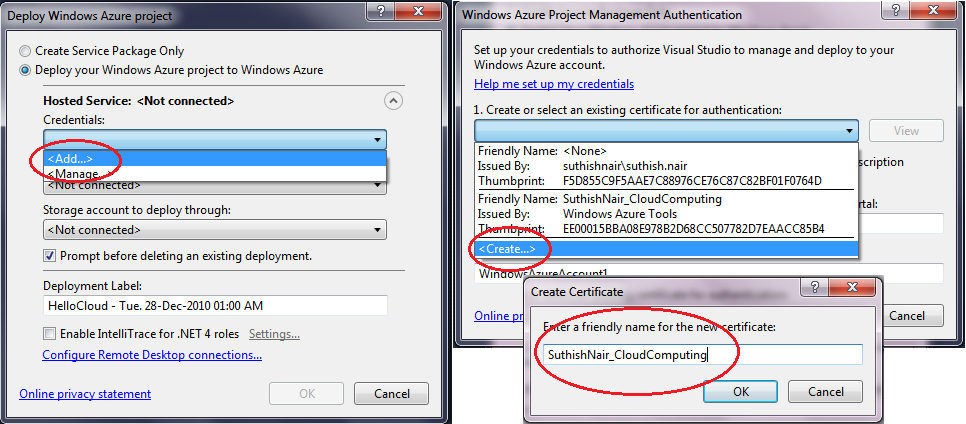Click Issued By Windows Azure Tools text
The image size is (966, 424).
(620, 214)
